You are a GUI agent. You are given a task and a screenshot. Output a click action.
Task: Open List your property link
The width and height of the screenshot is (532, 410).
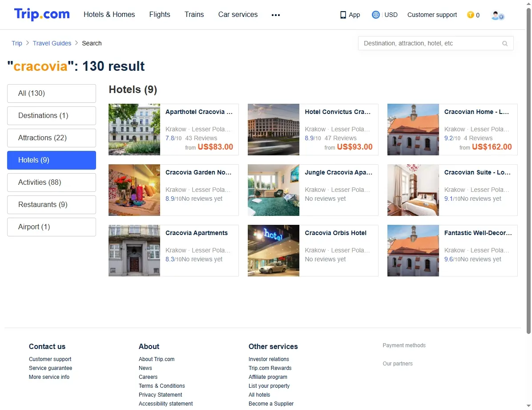269,386
